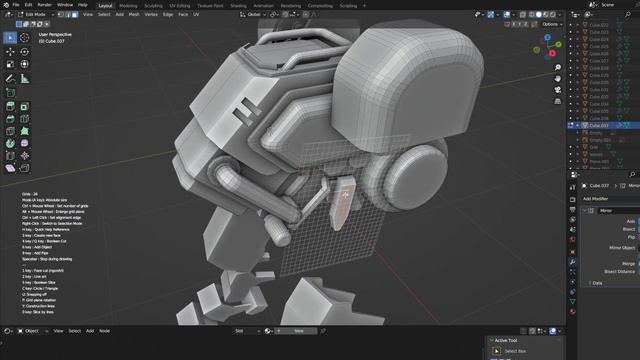Click the blue Z axis gizmo ball
Image resolution: width=640 pixels, height=360 pixels.
[x=547, y=38]
